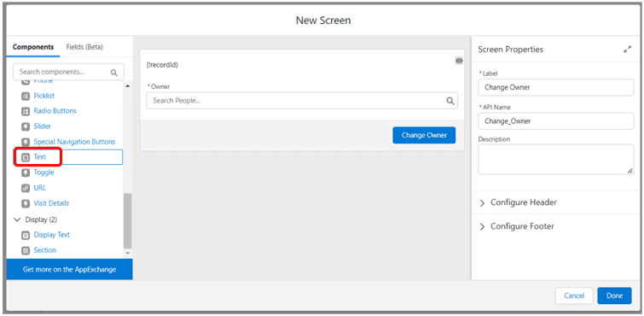Click the Label field containing Change Owner
Screen dimensions: 644x316
point(555,87)
